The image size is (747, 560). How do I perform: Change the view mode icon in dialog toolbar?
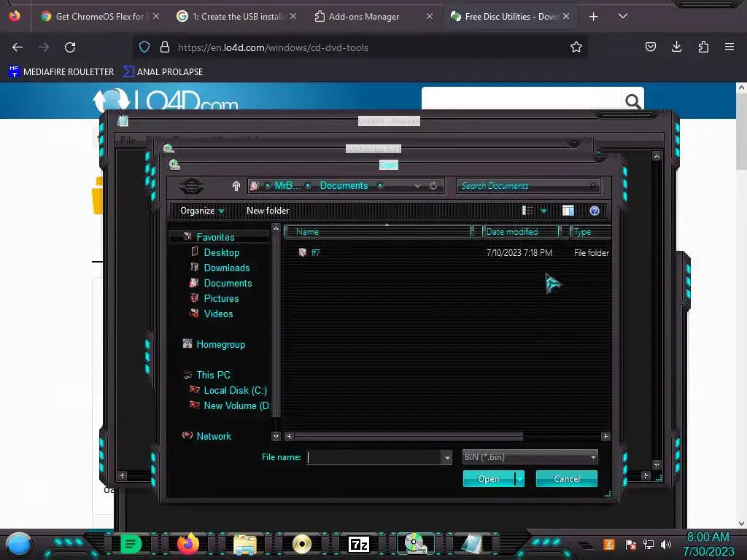[x=527, y=211]
